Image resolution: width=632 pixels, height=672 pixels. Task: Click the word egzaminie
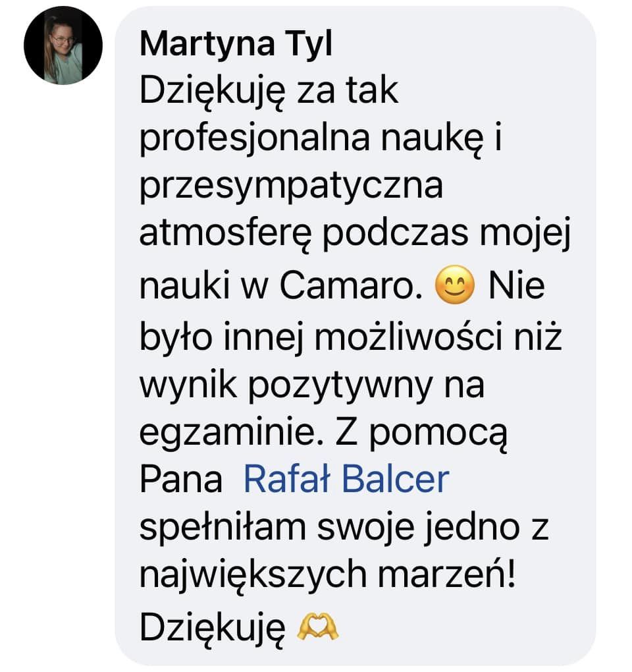point(232,433)
